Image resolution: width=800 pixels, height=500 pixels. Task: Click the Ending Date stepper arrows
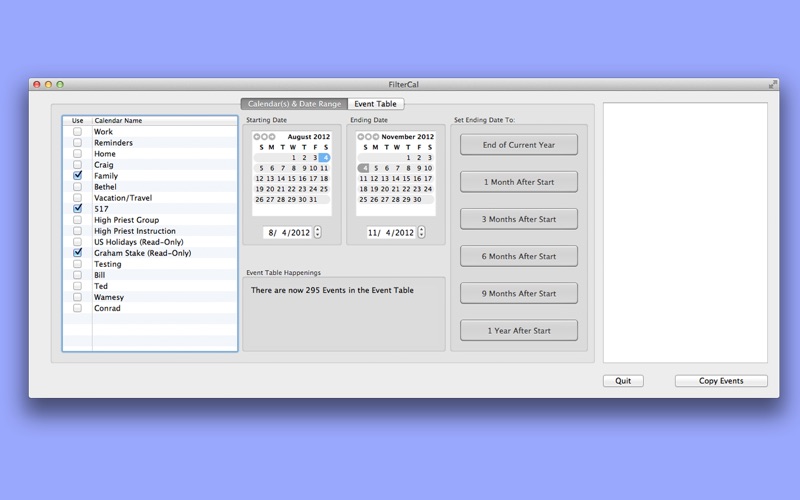(421, 232)
